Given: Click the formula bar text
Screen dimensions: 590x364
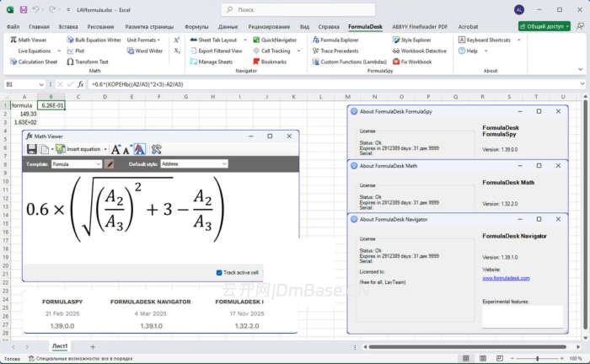Looking at the screenshot, I should point(137,84).
